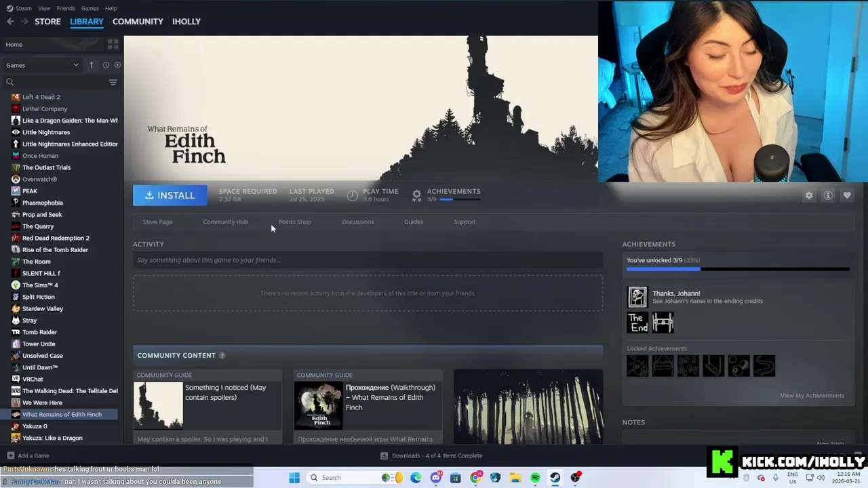Open advanced filter options icon

(x=113, y=82)
